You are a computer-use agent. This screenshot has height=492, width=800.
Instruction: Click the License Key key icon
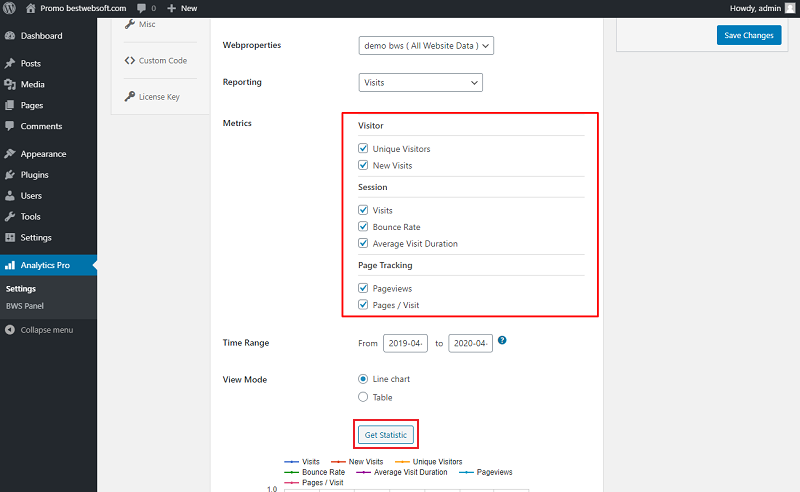[x=130, y=96]
